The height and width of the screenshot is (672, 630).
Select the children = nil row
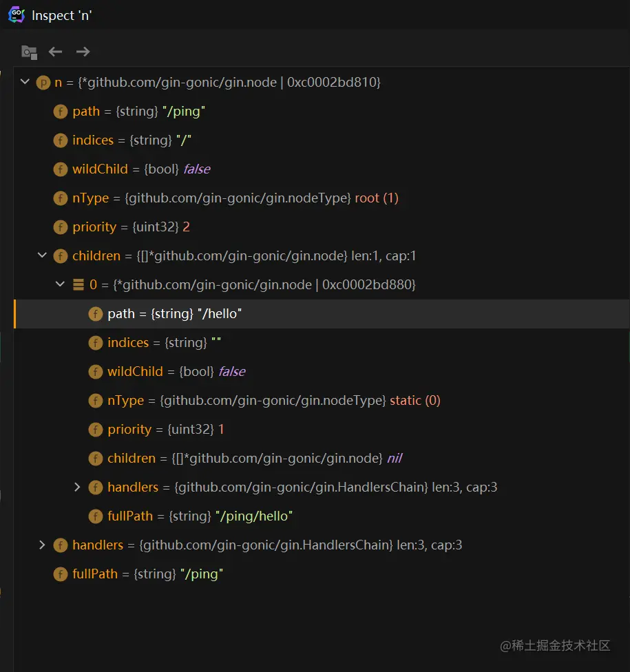pos(322,459)
